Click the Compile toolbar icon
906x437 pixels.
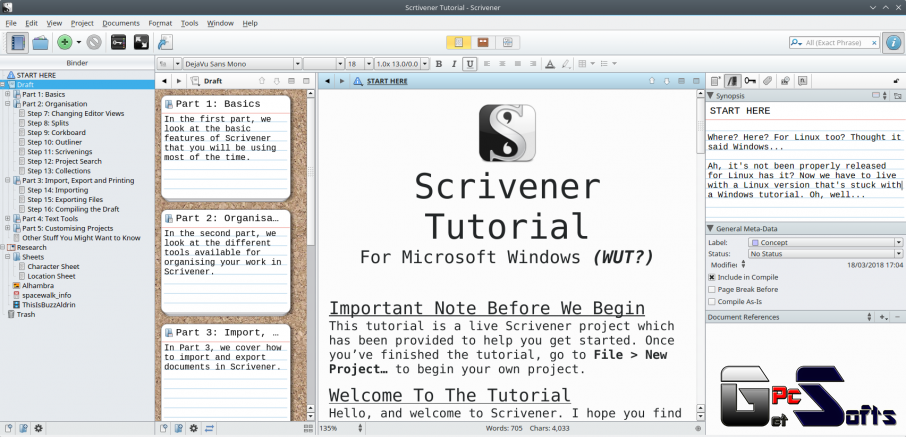[x=165, y=42]
